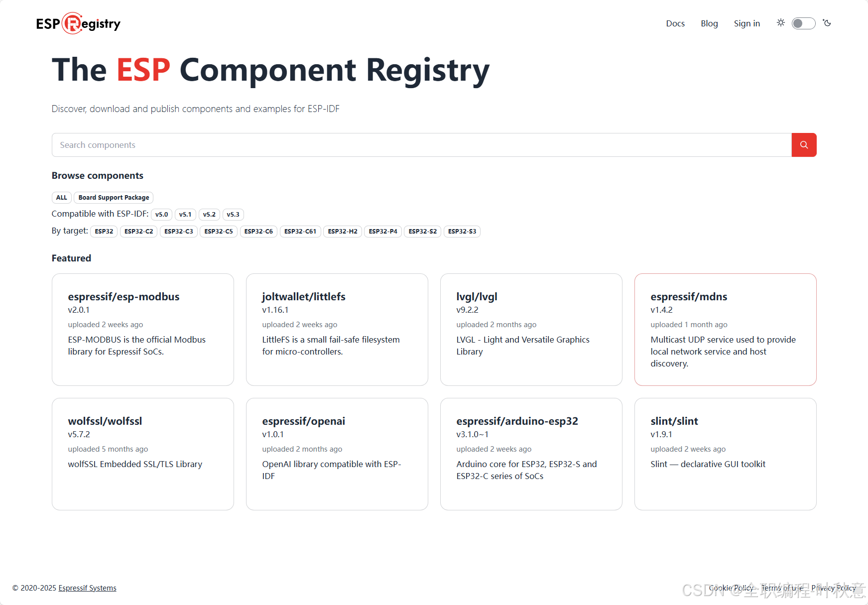Filter by target ESP32-C5

219,232
